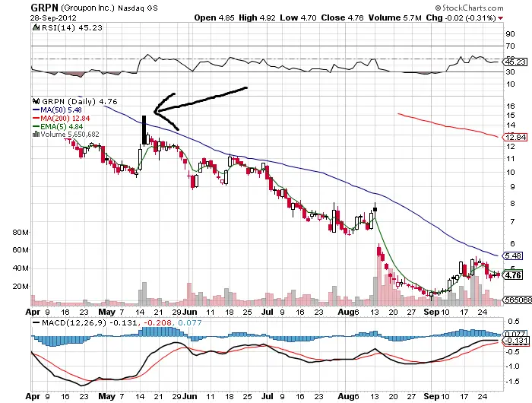Click the "MACD(12,26,9) -0.131" legend label
Image resolution: width=532 pixels, height=403 pixels.
[x=90, y=322]
